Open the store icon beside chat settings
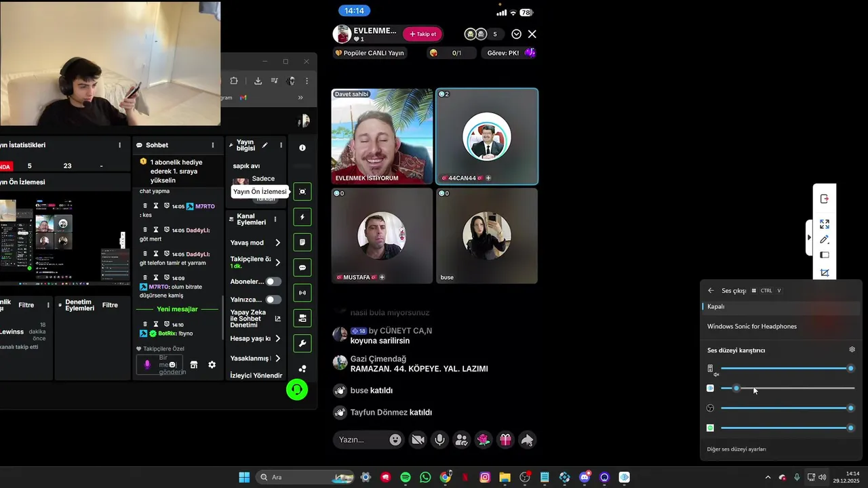 (x=194, y=365)
